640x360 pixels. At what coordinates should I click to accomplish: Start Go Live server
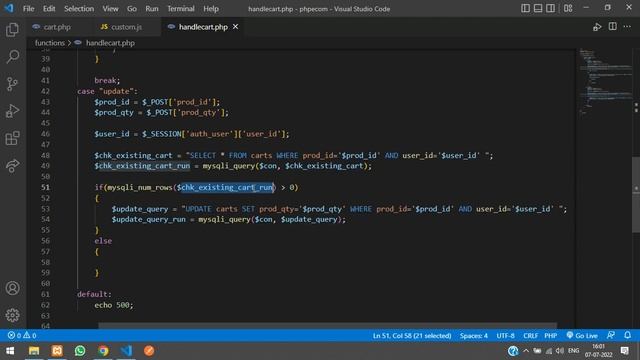pos(582,336)
